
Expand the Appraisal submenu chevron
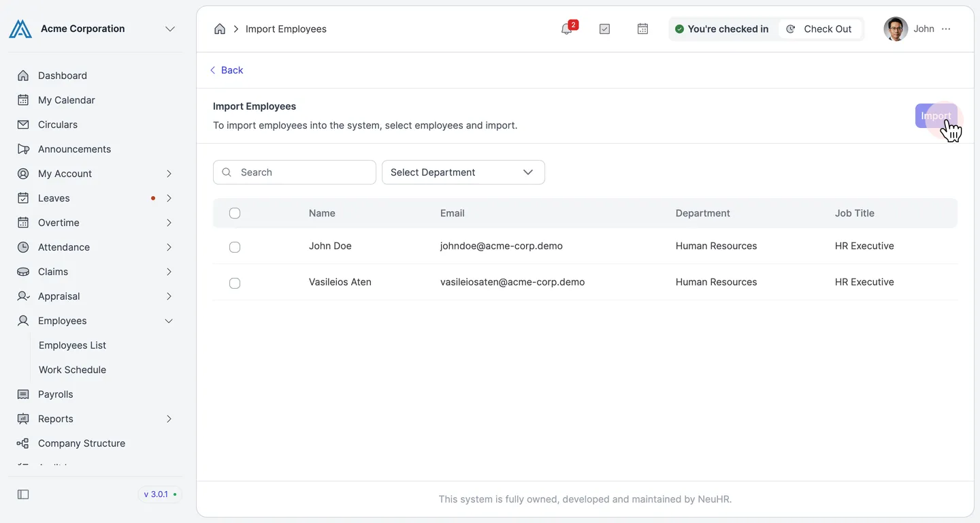(x=169, y=296)
